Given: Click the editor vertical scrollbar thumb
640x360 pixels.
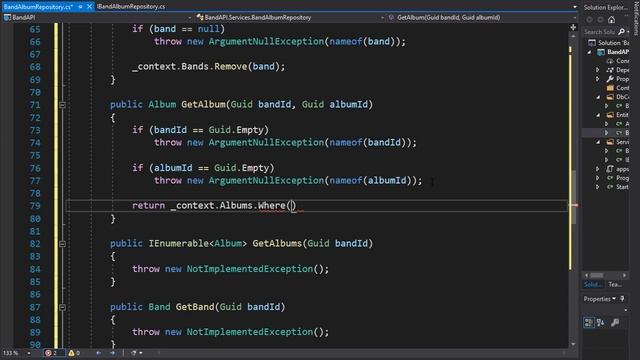Looking at the screenshot, I should (573, 197).
